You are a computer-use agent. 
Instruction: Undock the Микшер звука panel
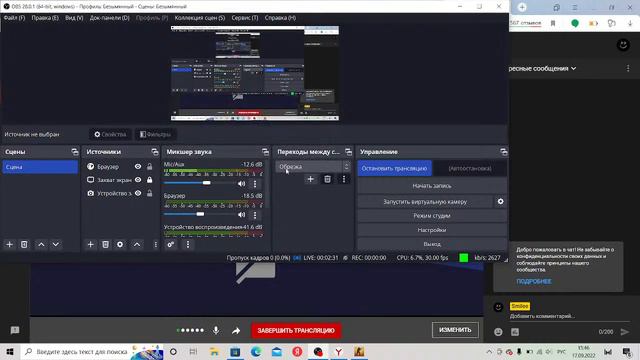pos(265,152)
